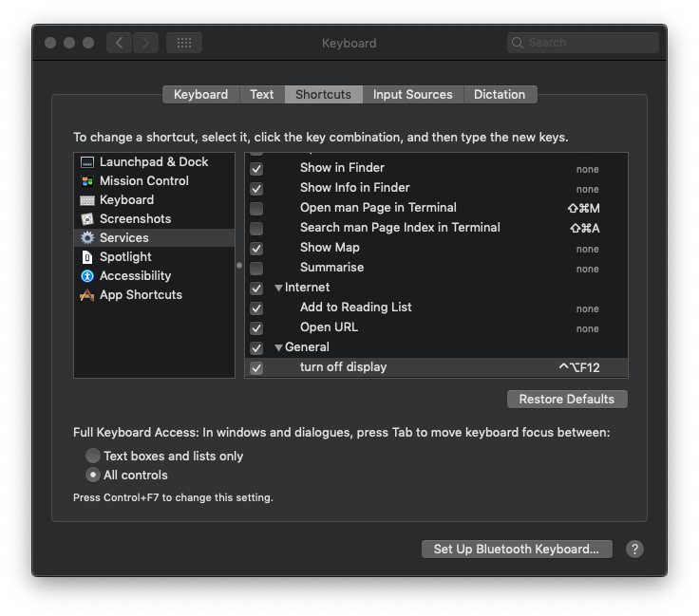The height and width of the screenshot is (616, 699).
Task: Click the Launchpad & Dock icon
Action: [87, 162]
